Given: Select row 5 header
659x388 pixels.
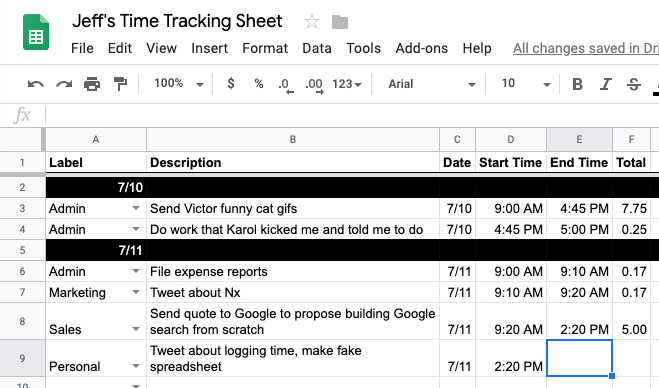Looking at the screenshot, I should pos(22,250).
